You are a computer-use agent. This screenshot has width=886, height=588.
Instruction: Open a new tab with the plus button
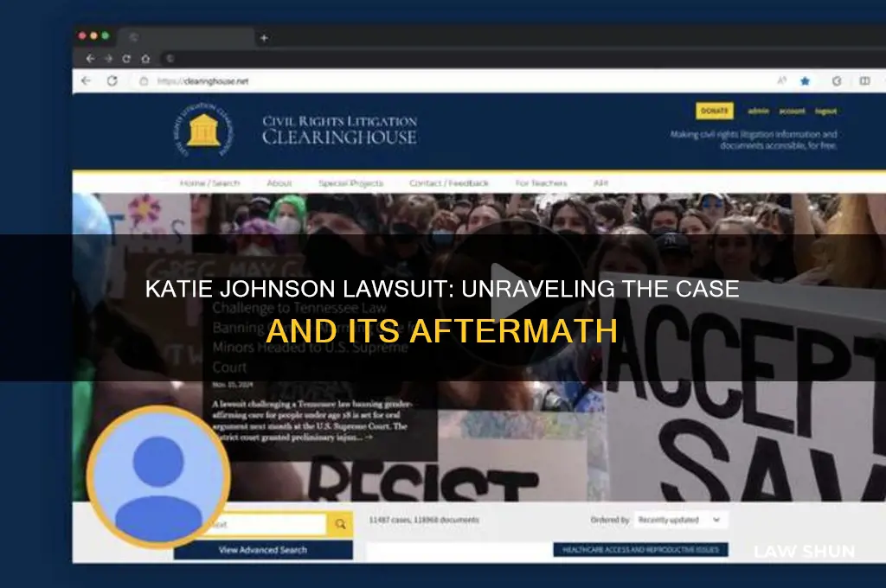click(x=264, y=38)
